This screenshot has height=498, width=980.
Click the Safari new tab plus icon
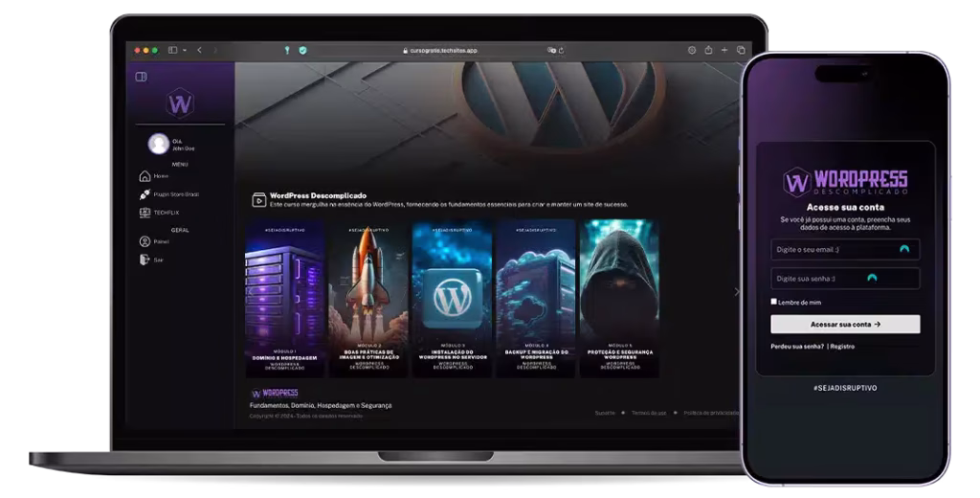(x=724, y=50)
